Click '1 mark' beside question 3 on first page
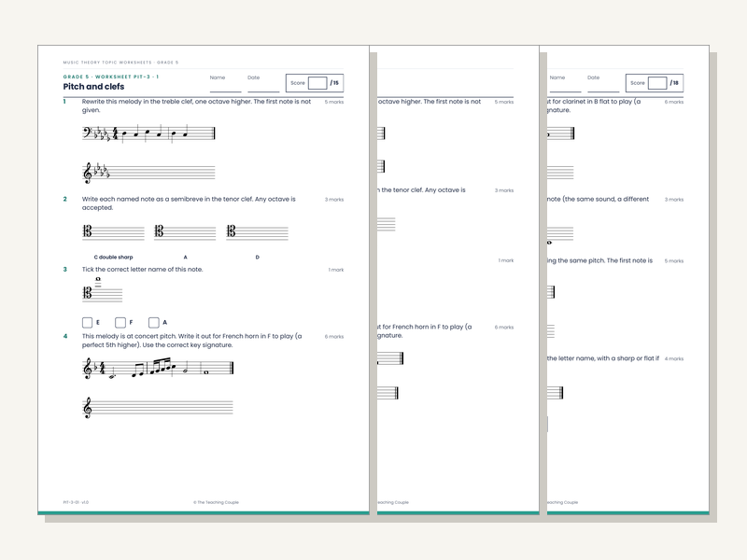The width and height of the screenshot is (747, 560). (x=336, y=270)
